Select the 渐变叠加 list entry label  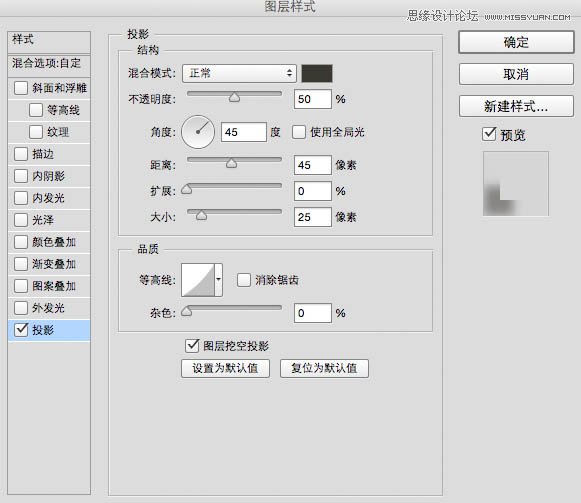(54, 264)
